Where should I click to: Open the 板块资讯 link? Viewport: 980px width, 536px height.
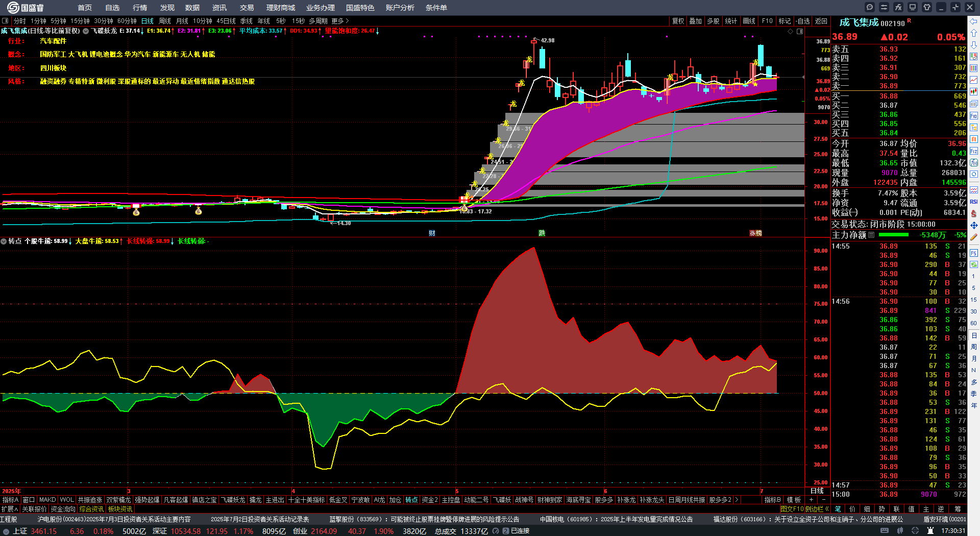tap(120, 509)
